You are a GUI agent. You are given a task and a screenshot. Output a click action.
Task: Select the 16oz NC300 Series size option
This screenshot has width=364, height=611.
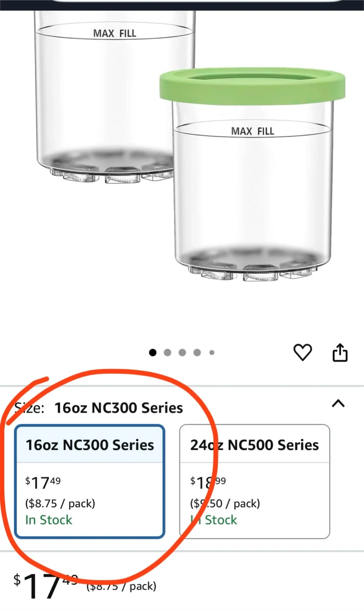(89, 445)
